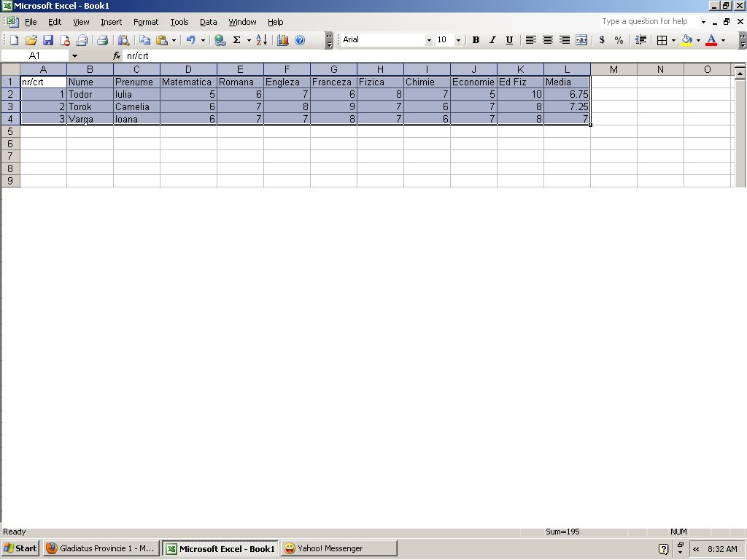Apply the red font color

[x=711, y=40]
